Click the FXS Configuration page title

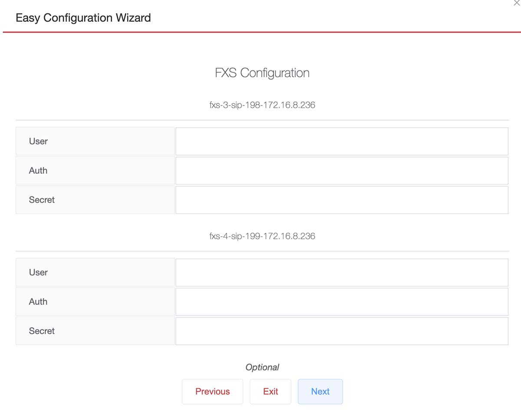(262, 73)
